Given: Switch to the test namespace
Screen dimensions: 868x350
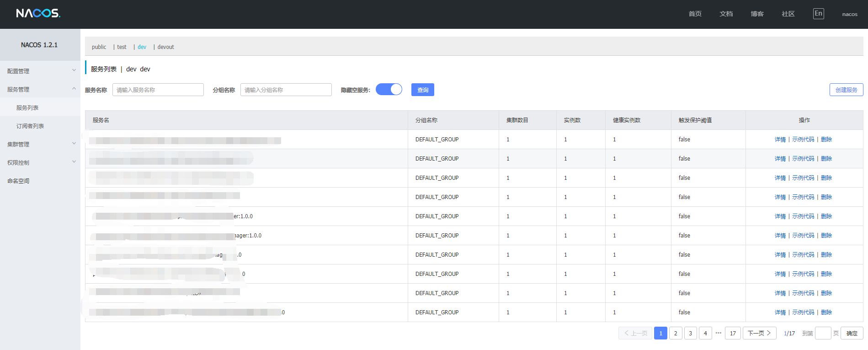Looking at the screenshot, I should click(122, 47).
